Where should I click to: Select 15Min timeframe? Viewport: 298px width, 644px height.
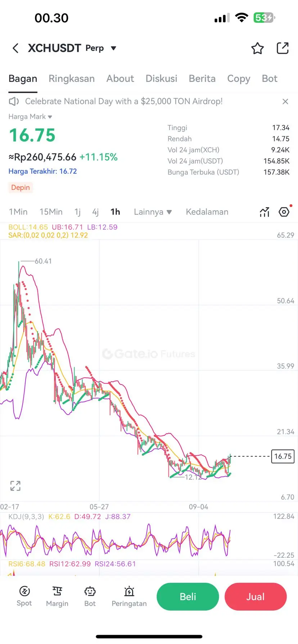click(x=51, y=212)
